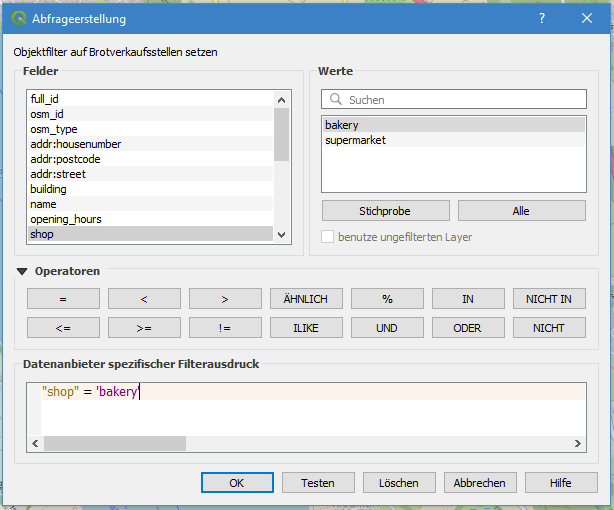The image size is (614, 510).
Task: Click the QGIS logo in title bar
Action: coord(18,19)
